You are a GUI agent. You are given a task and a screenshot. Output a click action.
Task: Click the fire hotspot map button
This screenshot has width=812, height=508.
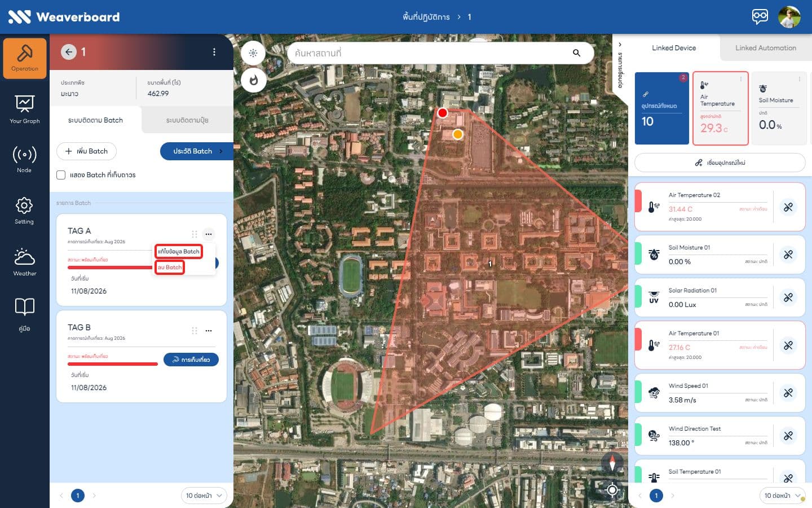point(253,80)
